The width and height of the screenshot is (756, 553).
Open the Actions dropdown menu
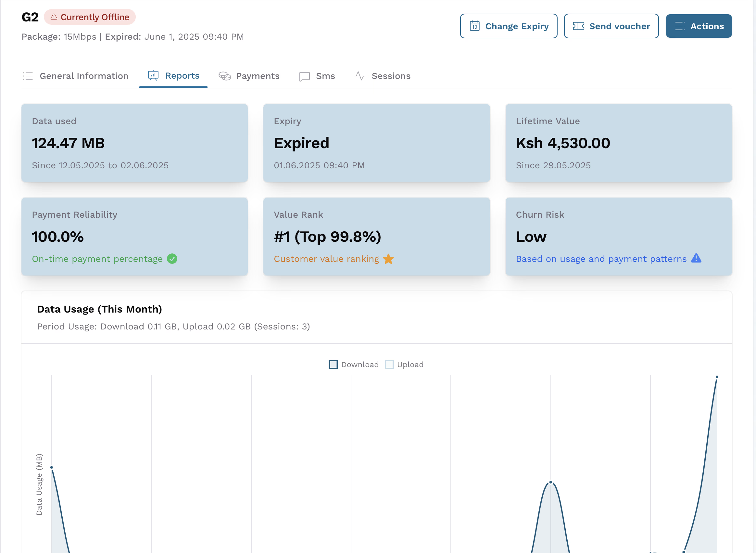point(699,26)
